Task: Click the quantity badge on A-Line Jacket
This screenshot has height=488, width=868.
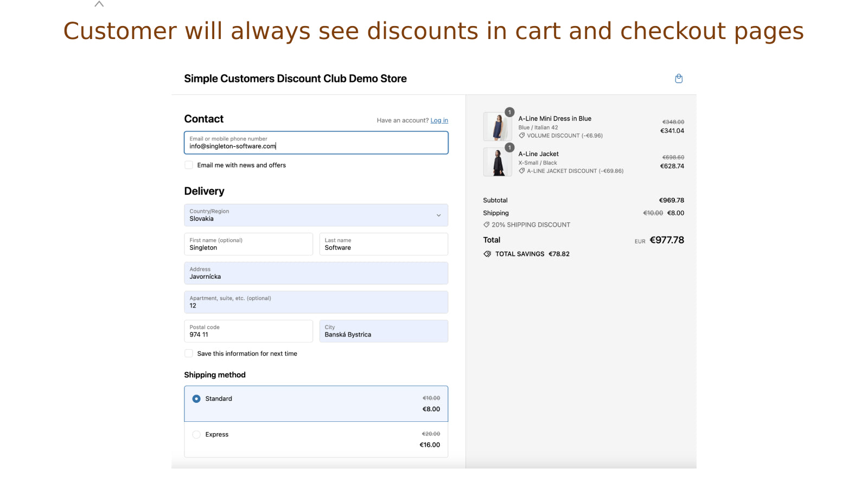Action: point(509,147)
